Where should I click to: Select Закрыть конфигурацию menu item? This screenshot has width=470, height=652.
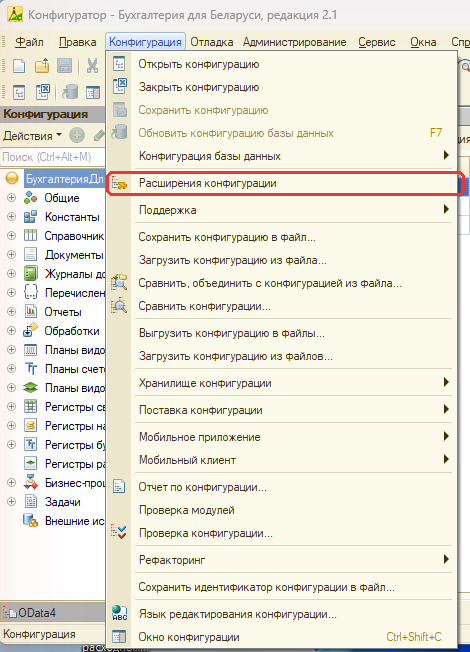[282, 87]
